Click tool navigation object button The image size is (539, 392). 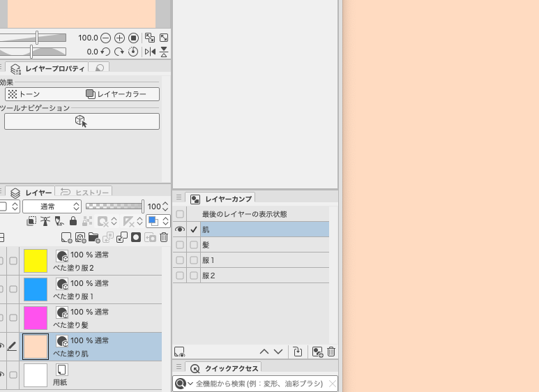point(82,121)
